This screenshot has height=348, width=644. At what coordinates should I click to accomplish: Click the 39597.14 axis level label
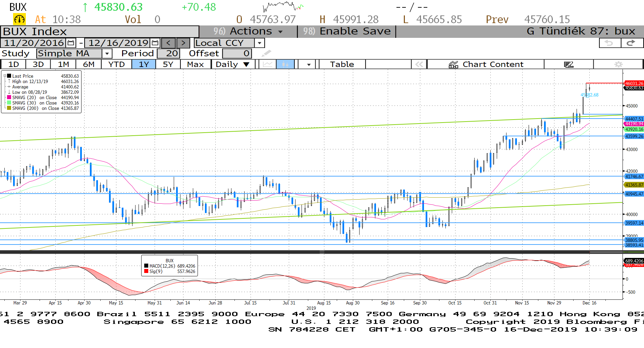click(x=634, y=223)
